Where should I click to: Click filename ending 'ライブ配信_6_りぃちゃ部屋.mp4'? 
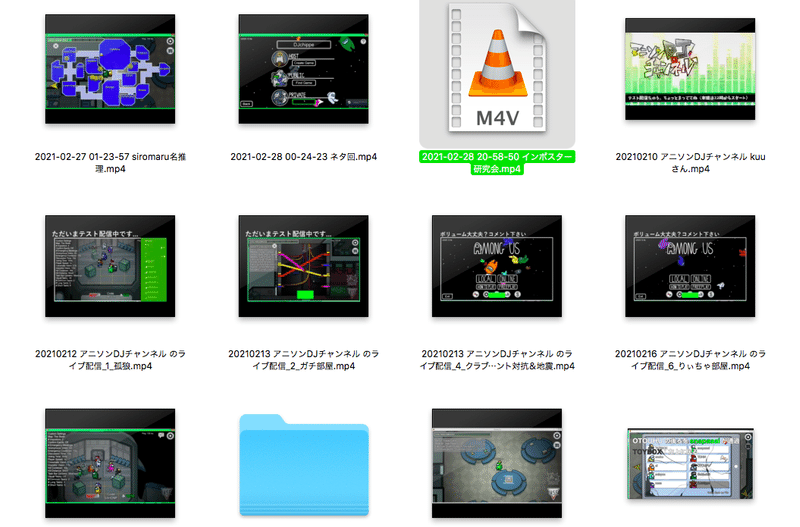click(690, 360)
